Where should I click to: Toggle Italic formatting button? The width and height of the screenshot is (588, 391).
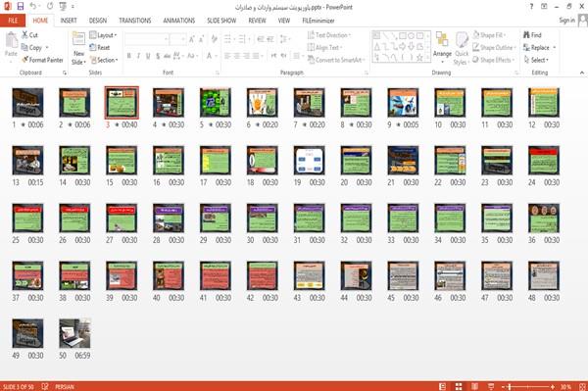138,56
